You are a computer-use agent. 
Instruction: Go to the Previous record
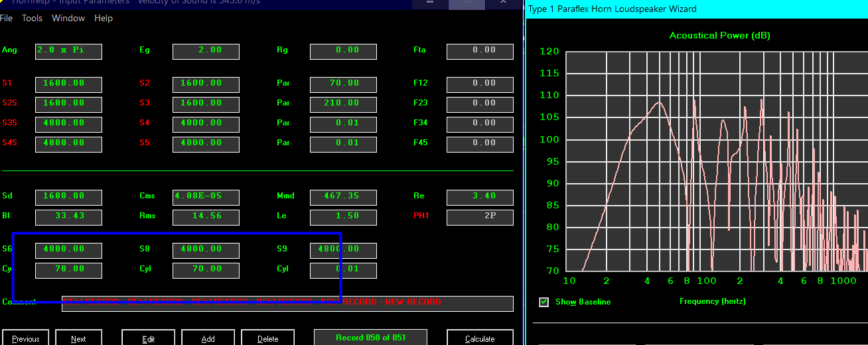25,338
